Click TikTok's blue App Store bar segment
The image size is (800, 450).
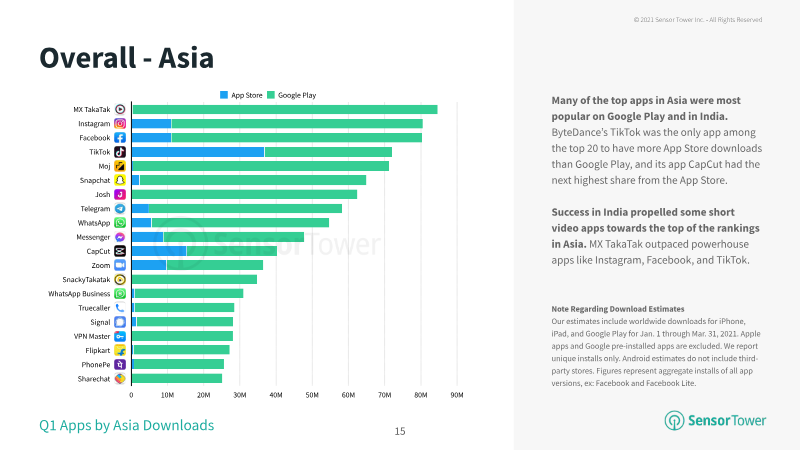(198, 152)
